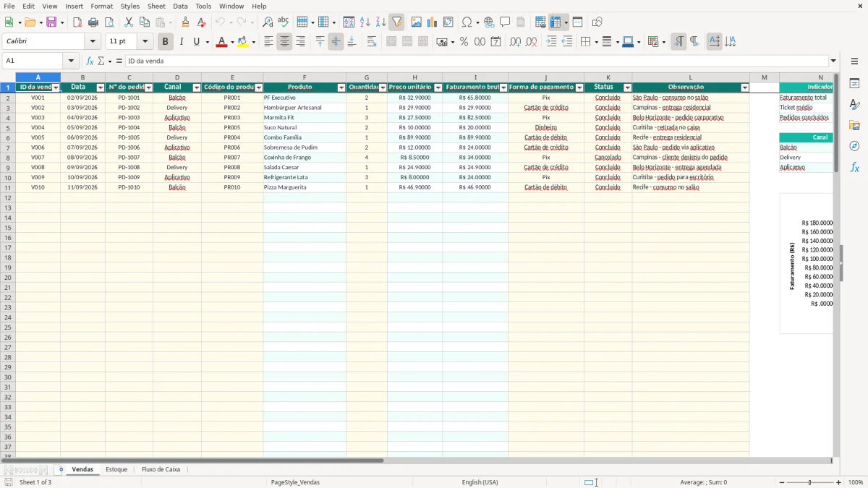
Task: Click the formula input line
Action: (476, 61)
